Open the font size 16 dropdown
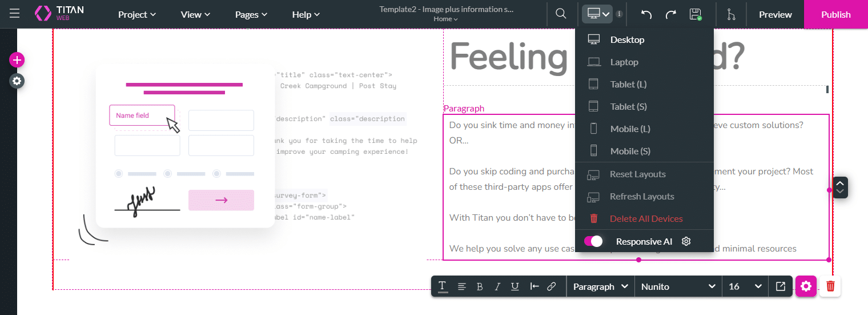 (745, 286)
